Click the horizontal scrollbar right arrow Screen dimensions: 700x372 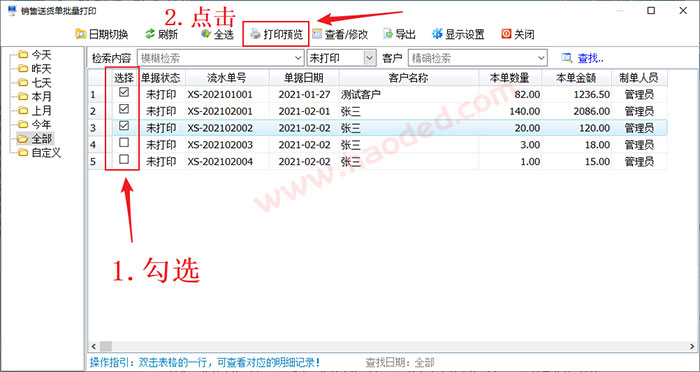692,346
